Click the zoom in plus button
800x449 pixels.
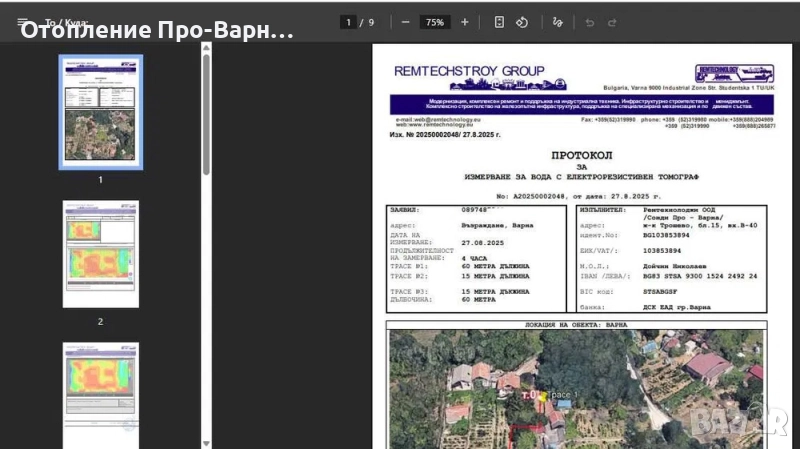465,22
